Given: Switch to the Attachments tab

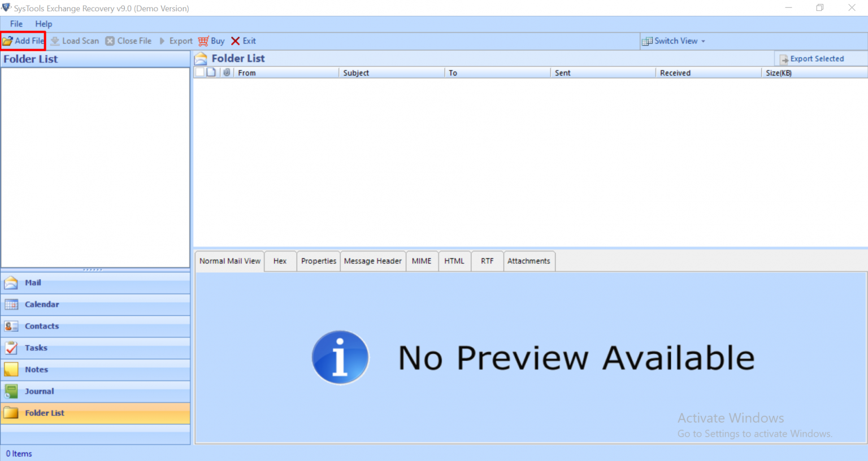Looking at the screenshot, I should [x=528, y=261].
